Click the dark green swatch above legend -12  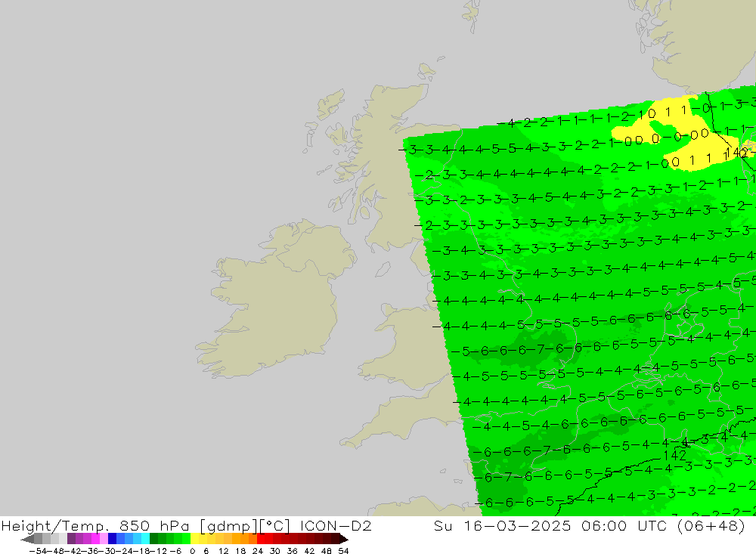[x=153, y=539]
